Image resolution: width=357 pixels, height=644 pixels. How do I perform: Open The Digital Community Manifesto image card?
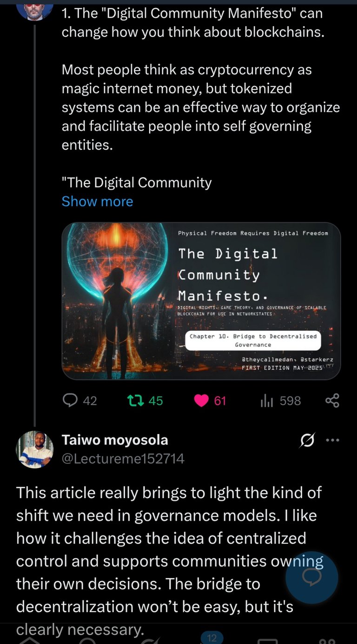pos(201,301)
